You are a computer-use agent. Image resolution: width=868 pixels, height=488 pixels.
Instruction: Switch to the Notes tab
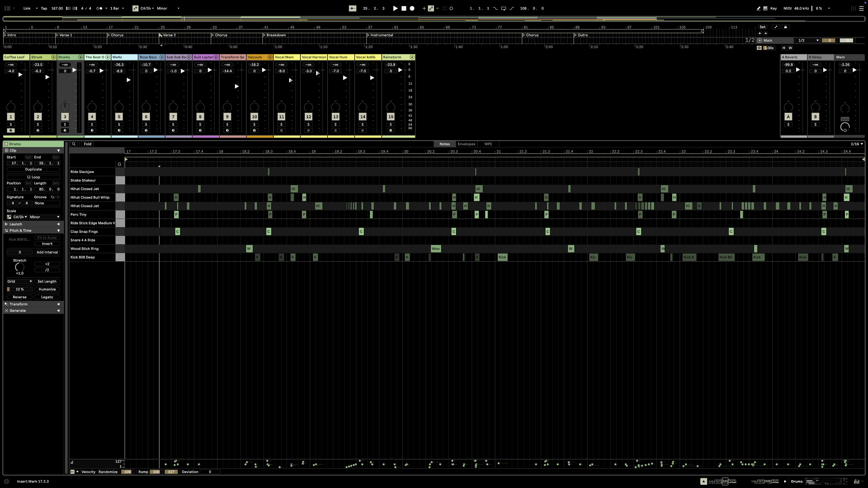(445, 144)
